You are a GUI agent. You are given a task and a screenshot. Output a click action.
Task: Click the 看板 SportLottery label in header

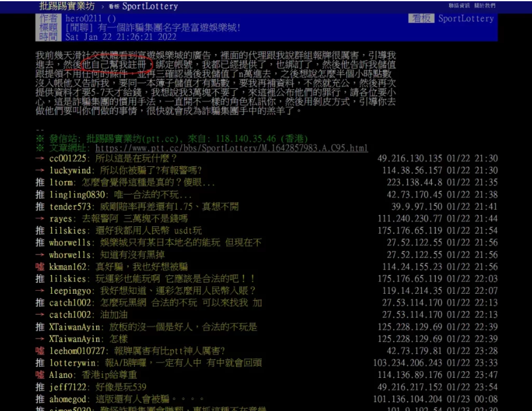pos(452,18)
